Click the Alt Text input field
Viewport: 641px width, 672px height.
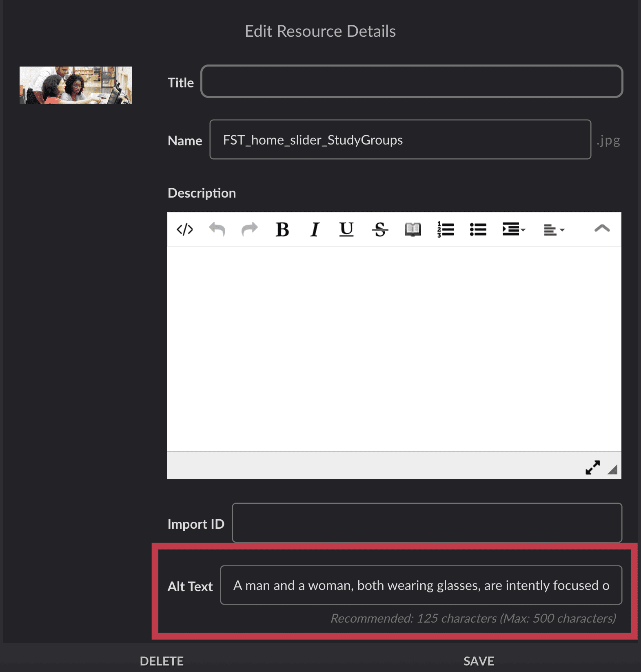(421, 585)
